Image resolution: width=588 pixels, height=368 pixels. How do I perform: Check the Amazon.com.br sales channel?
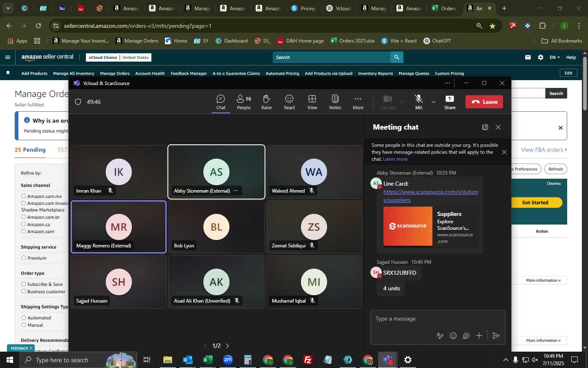[x=24, y=217]
